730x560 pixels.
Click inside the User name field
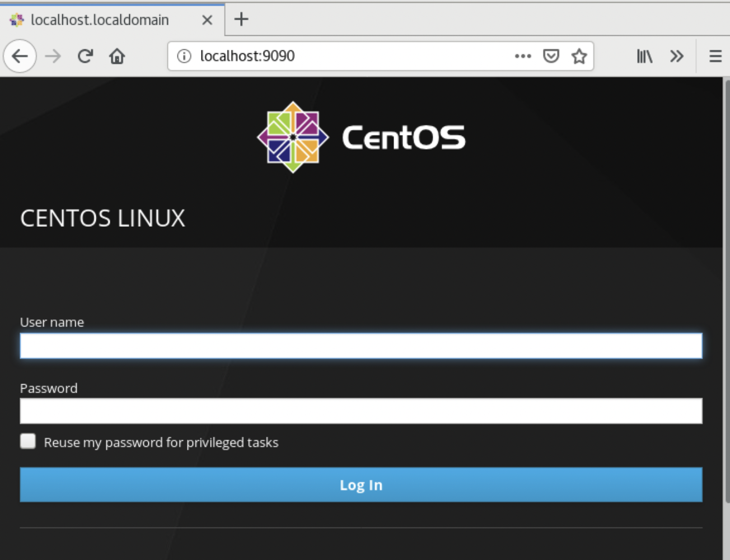(x=361, y=346)
